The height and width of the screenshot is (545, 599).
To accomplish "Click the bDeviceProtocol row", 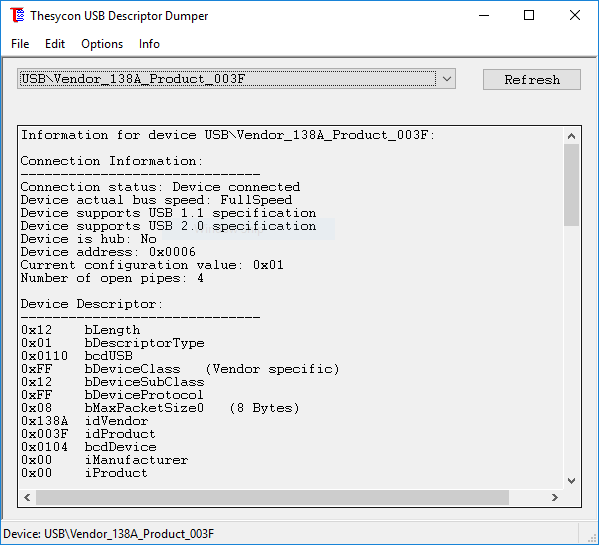I will 112,395.
